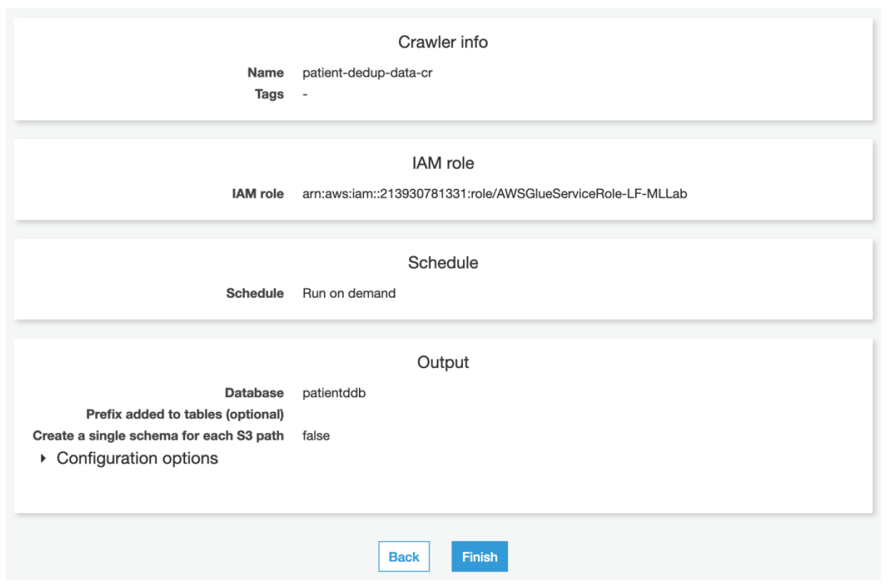The height and width of the screenshot is (588, 889).
Task: Click the Crawler info heading
Action: [x=443, y=42]
